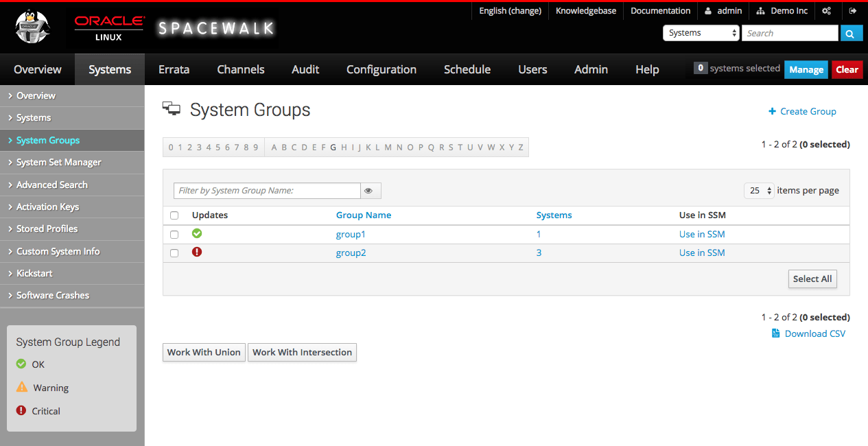Open the Knowledgebase link

click(x=586, y=11)
